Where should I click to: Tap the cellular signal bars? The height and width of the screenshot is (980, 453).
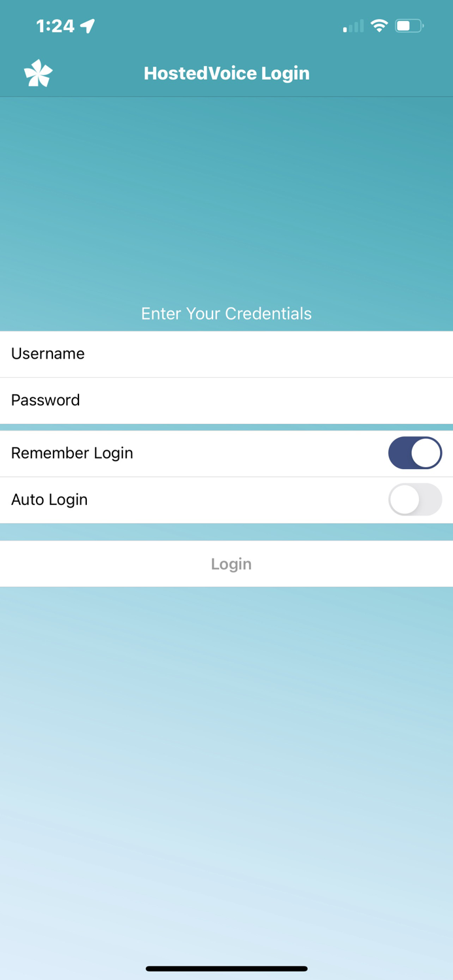pos(351,26)
